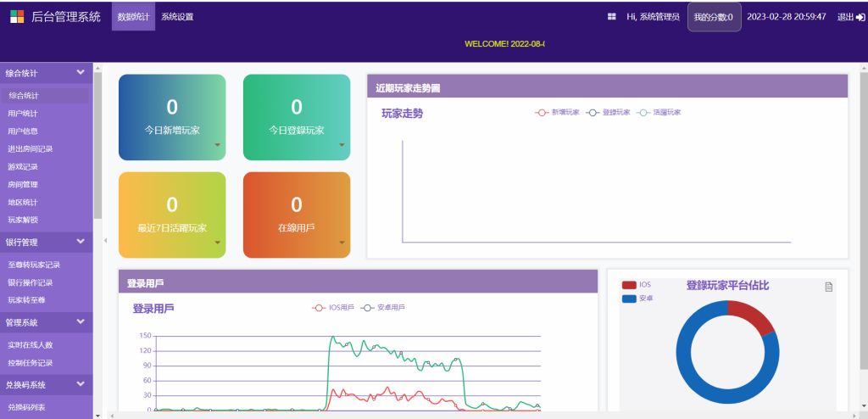Open 综合统计 sidebar item
868x419 pixels.
[45, 96]
